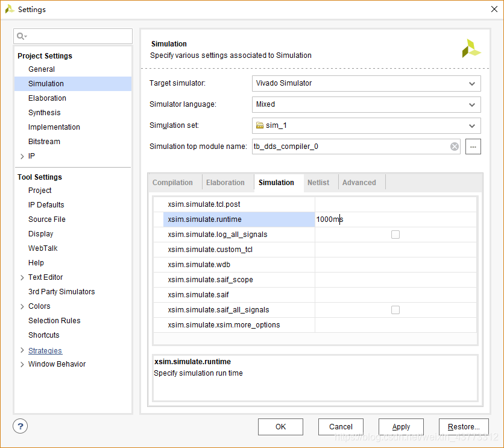Click the settings search field
The height and width of the screenshot is (448, 504).
pos(73,36)
